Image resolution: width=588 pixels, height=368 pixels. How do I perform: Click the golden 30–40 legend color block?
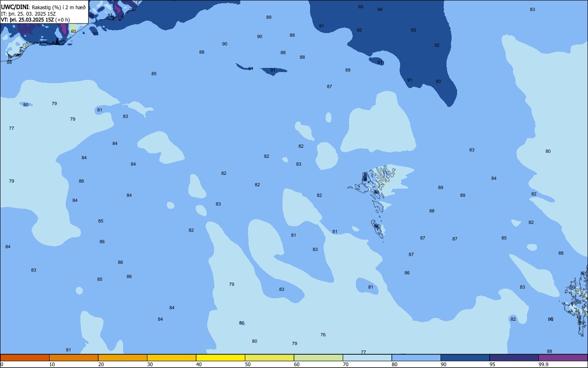pyautogui.click(x=171, y=357)
